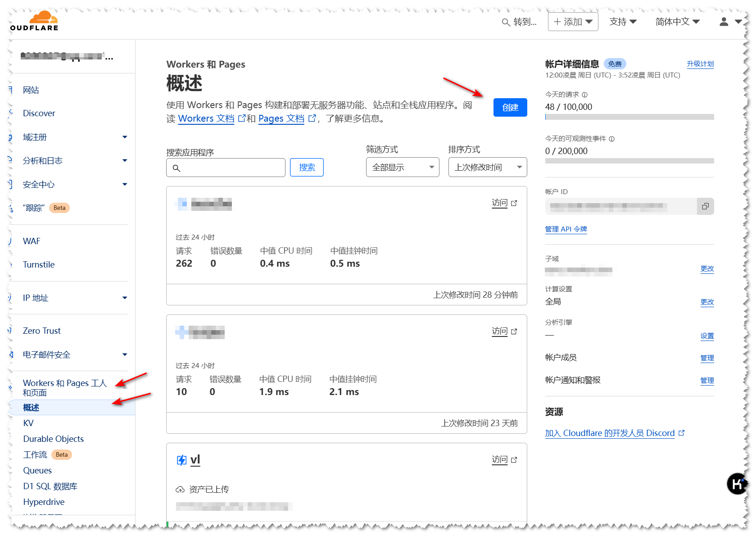756x536 pixels.
Task: Click the blue 创建 button
Action: 510,107
